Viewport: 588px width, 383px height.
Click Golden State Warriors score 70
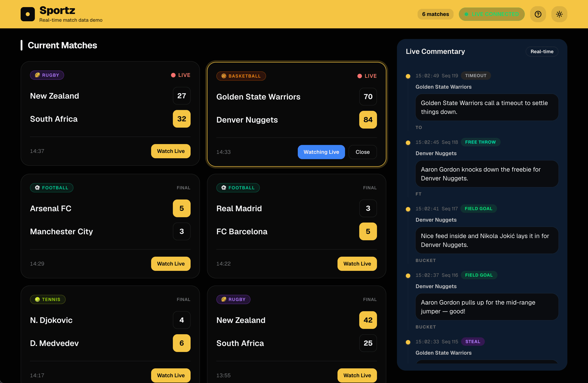(368, 96)
